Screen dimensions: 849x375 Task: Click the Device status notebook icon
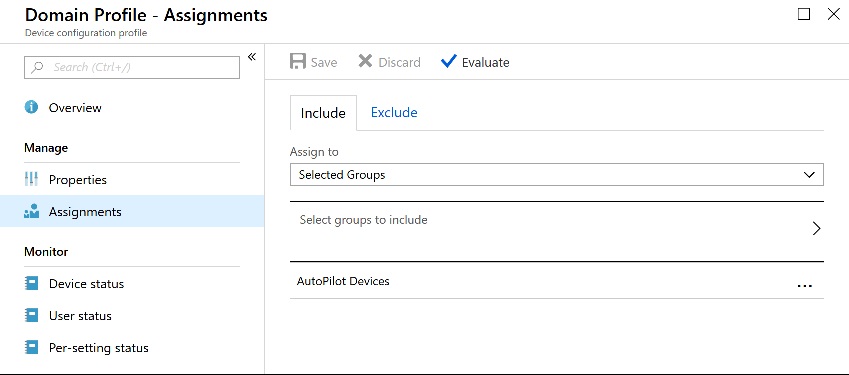click(x=32, y=284)
